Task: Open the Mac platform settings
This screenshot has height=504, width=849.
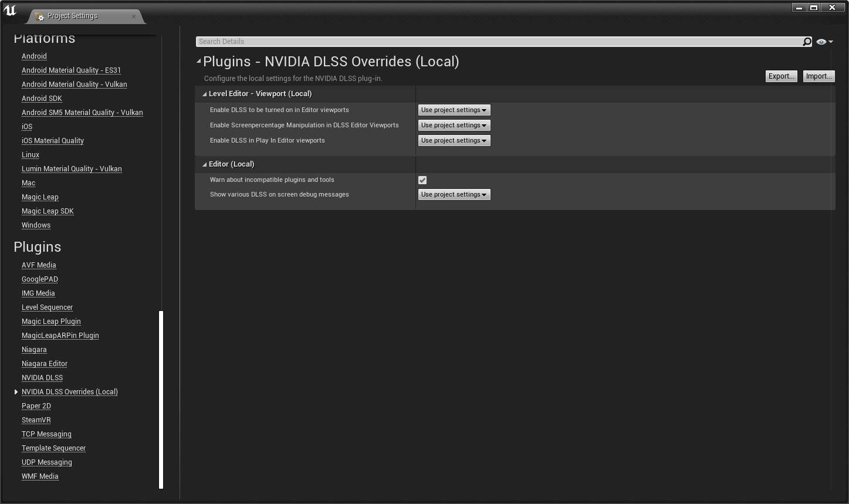Action: coord(28,183)
